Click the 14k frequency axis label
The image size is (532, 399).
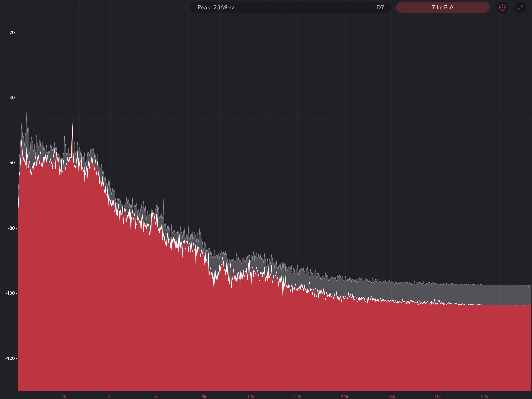[x=344, y=396]
